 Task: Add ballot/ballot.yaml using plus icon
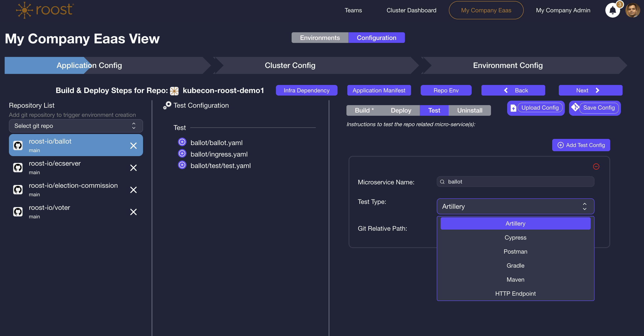tap(182, 142)
